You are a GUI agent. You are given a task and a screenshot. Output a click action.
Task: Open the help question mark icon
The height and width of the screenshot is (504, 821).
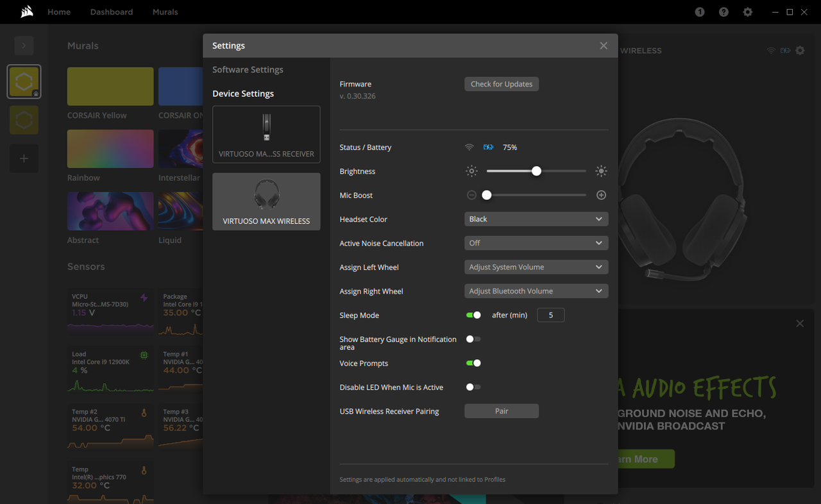pyautogui.click(x=724, y=12)
